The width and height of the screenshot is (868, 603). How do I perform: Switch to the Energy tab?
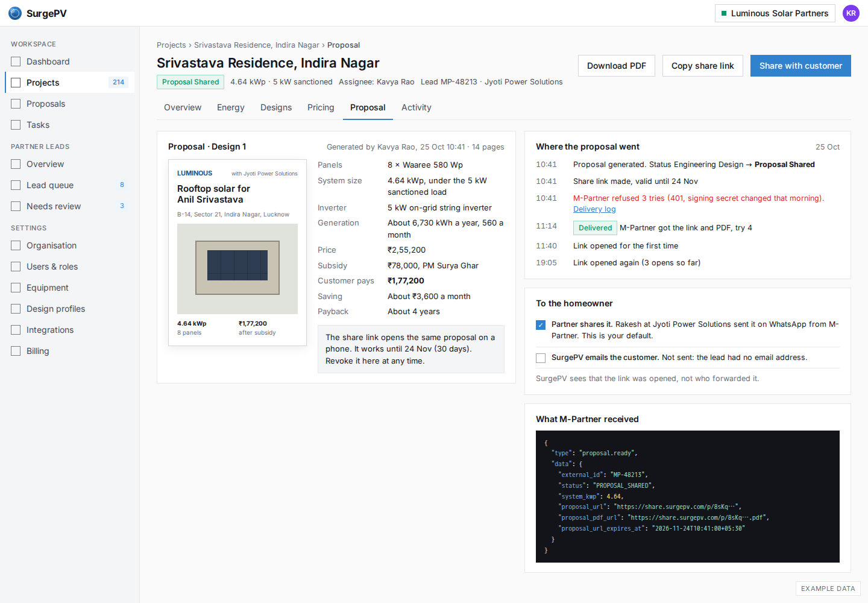click(231, 107)
